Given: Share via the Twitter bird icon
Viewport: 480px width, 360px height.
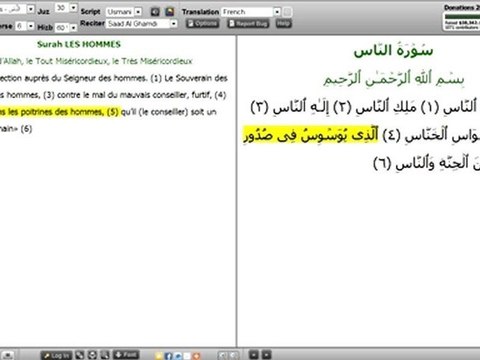Looking at the screenshot, I should click(x=178, y=356).
